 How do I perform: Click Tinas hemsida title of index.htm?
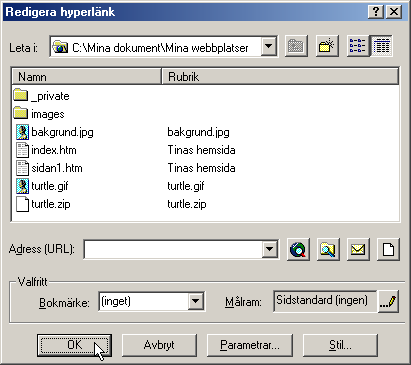point(201,150)
